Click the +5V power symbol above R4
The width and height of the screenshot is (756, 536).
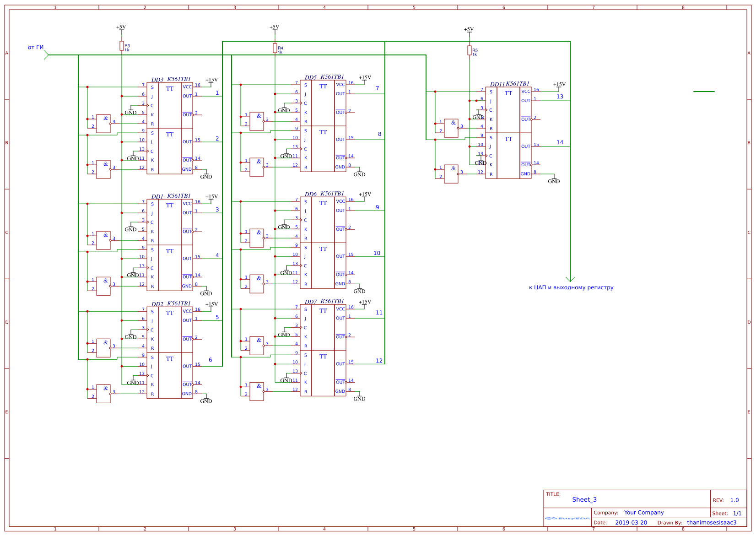pyautogui.click(x=275, y=28)
